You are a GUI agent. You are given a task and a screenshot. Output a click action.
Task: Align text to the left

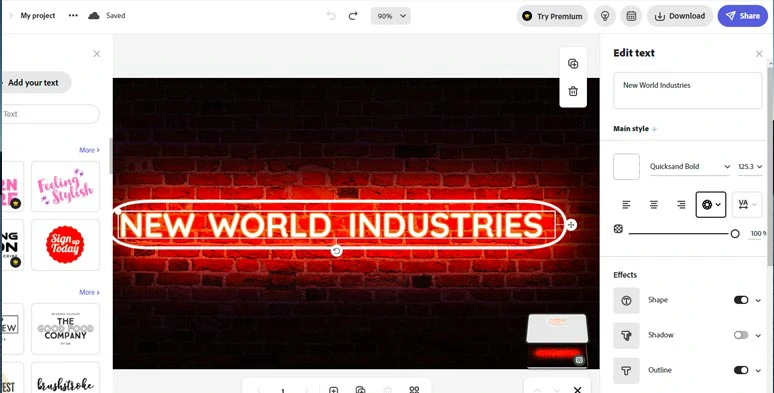(x=626, y=204)
